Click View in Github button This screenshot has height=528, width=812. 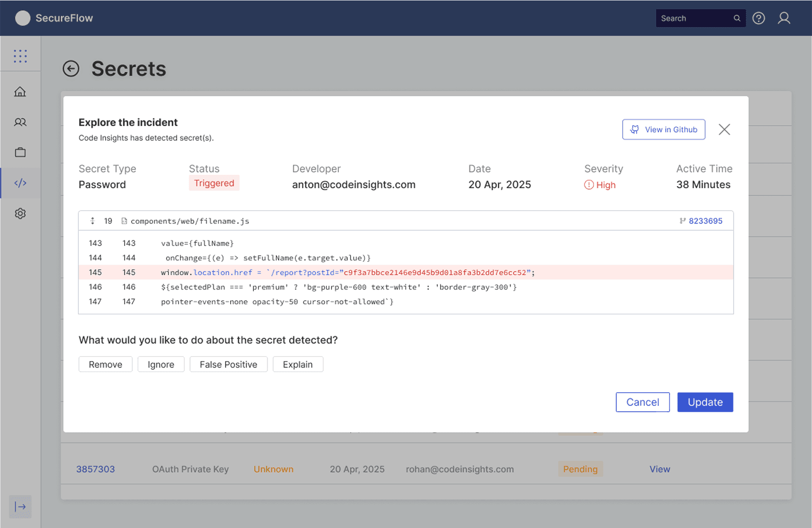click(663, 130)
